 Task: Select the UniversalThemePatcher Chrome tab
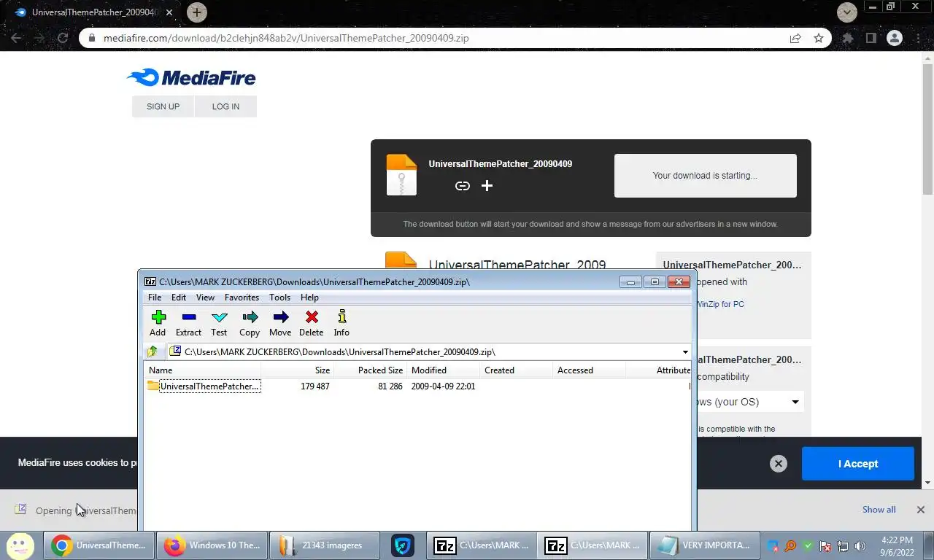coord(93,12)
